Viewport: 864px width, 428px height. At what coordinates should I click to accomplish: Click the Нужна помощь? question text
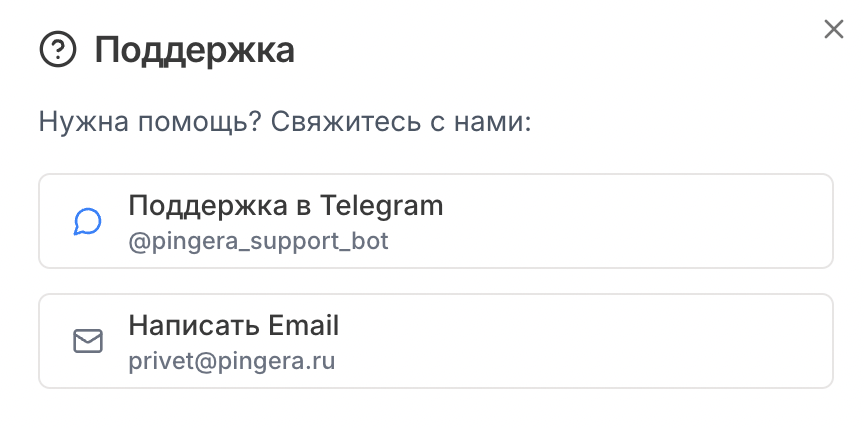tap(149, 122)
